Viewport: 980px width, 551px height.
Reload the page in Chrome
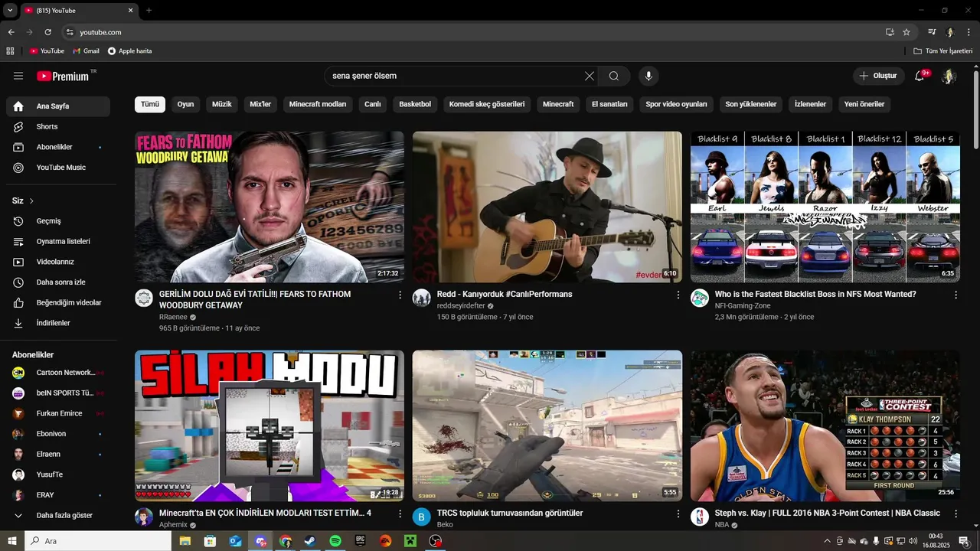47,32
